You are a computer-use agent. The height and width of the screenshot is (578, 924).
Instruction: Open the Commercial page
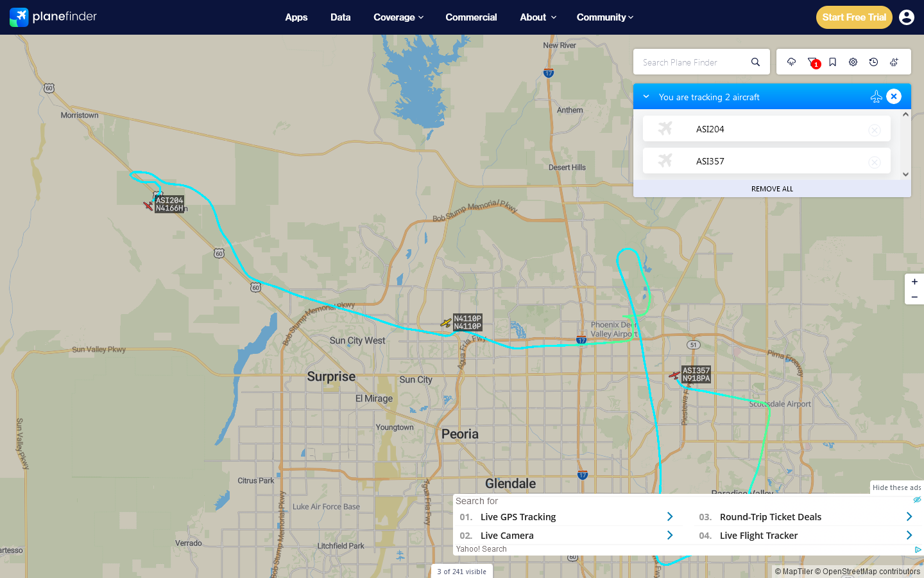(471, 17)
